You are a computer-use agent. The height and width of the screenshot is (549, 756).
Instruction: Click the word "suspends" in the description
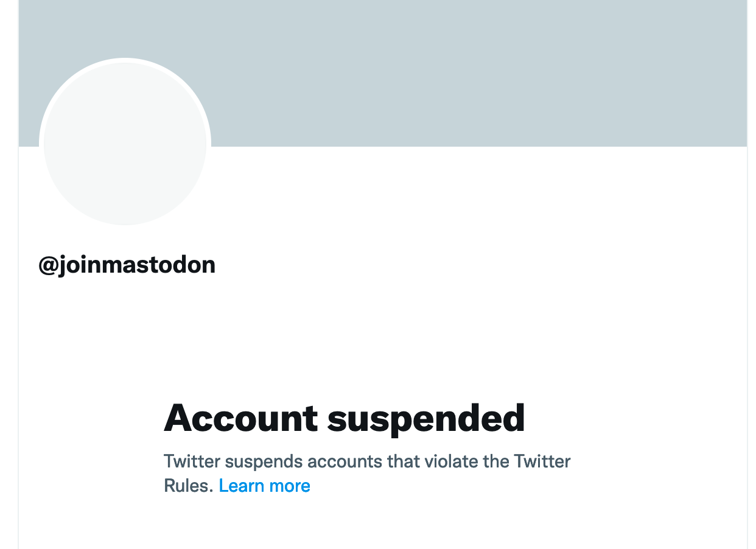(264, 461)
